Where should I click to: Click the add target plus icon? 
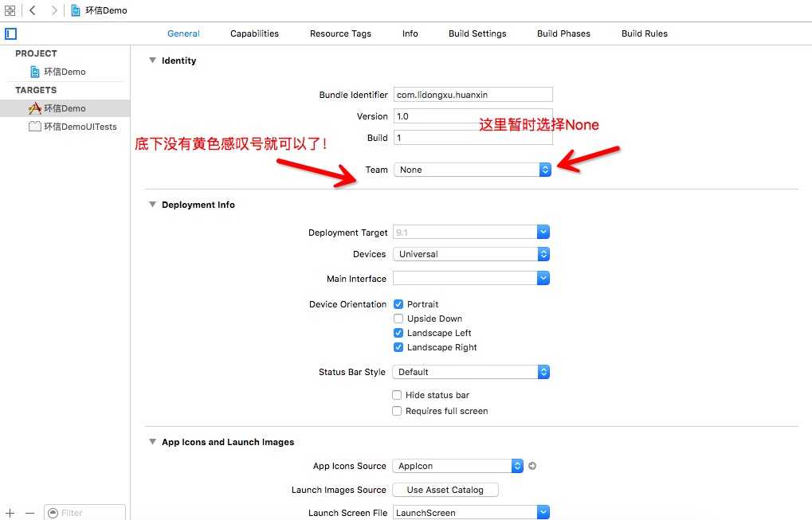pyautogui.click(x=10, y=513)
